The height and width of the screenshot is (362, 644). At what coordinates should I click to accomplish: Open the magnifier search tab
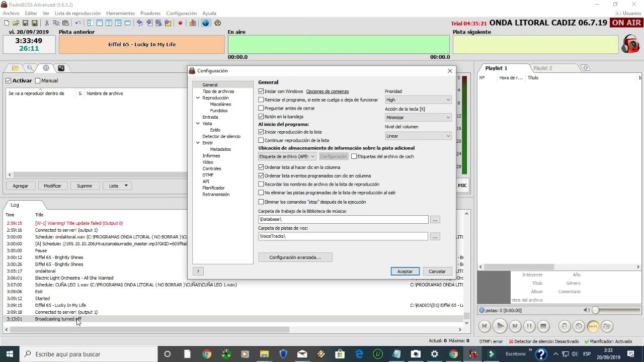tap(30, 68)
